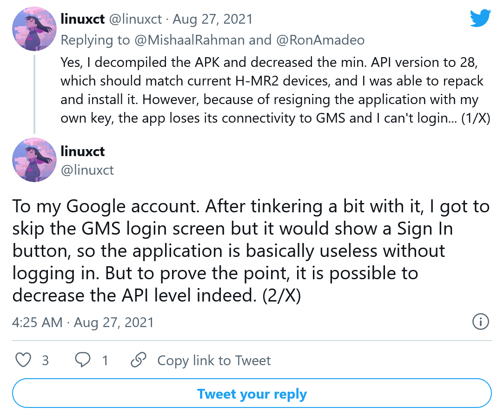Click the reply count of 1
Image resolution: width=504 pixels, height=420 pixels.
105,361
